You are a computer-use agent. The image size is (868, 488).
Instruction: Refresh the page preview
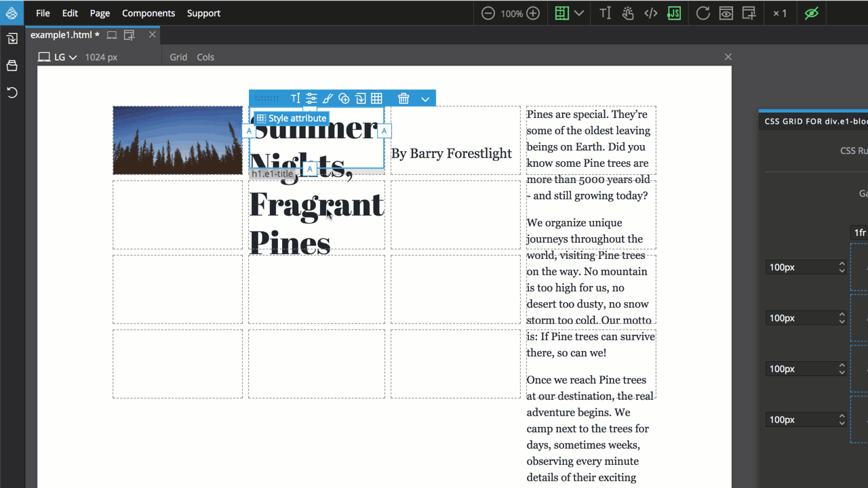tap(703, 13)
